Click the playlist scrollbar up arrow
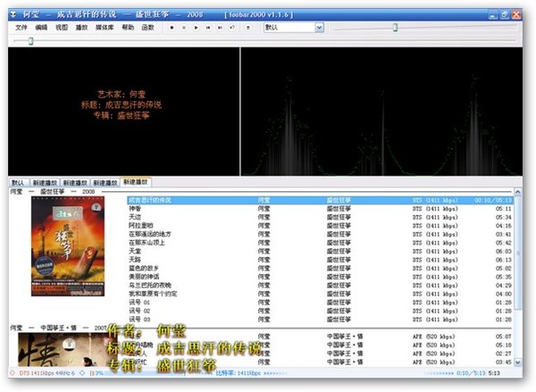Screen dimensions: 536x392 coord(518,192)
